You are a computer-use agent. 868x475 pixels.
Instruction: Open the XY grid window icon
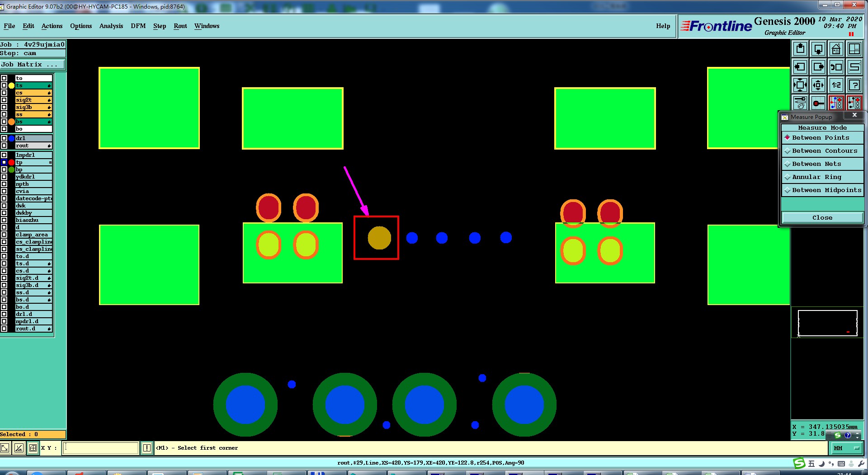[854, 49]
